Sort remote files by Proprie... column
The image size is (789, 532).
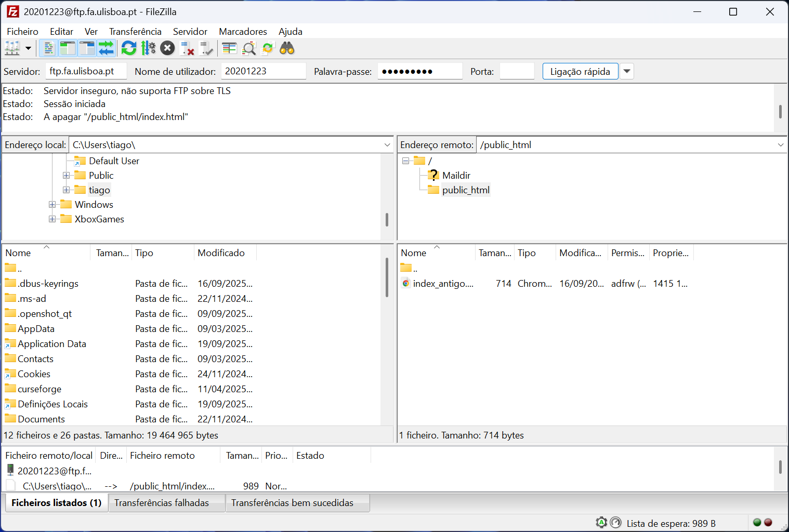coord(672,252)
